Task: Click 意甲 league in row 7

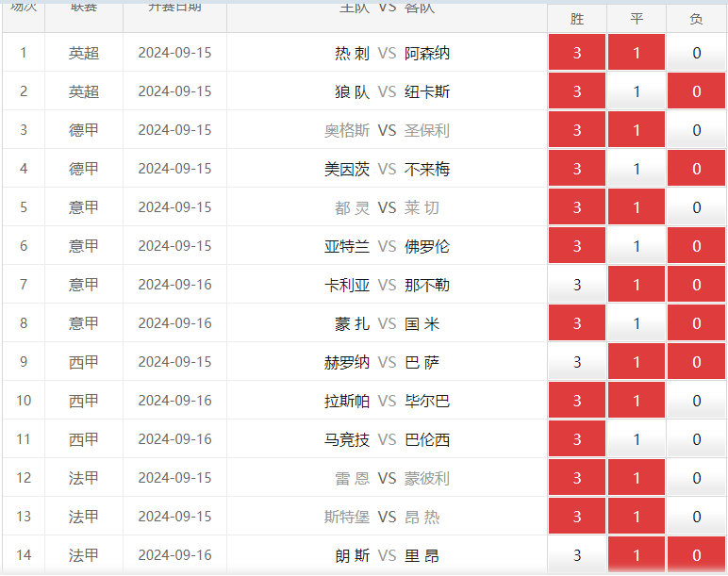Action: click(84, 285)
